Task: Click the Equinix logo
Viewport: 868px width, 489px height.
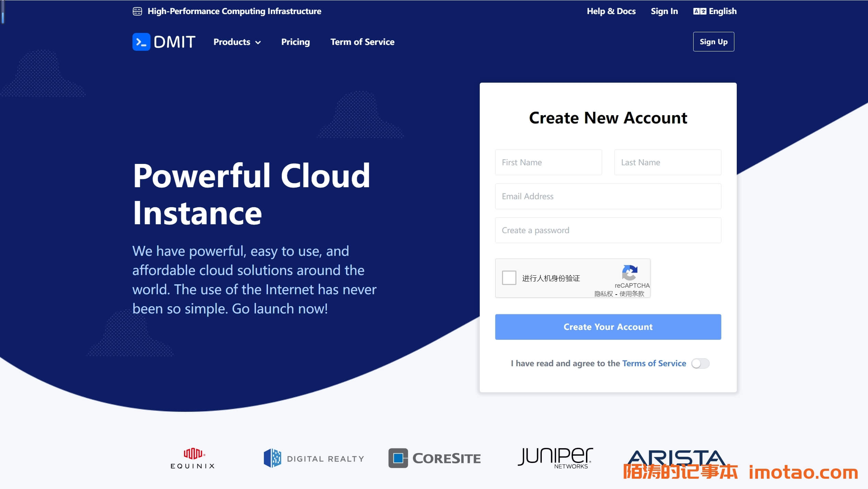Action: (193, 458)
